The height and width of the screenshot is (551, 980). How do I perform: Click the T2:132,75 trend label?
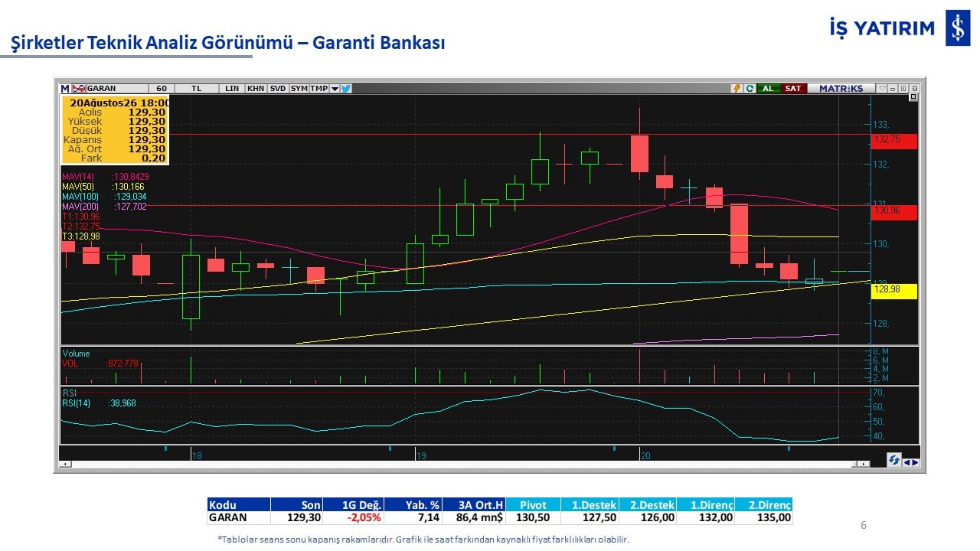(80, 227)
